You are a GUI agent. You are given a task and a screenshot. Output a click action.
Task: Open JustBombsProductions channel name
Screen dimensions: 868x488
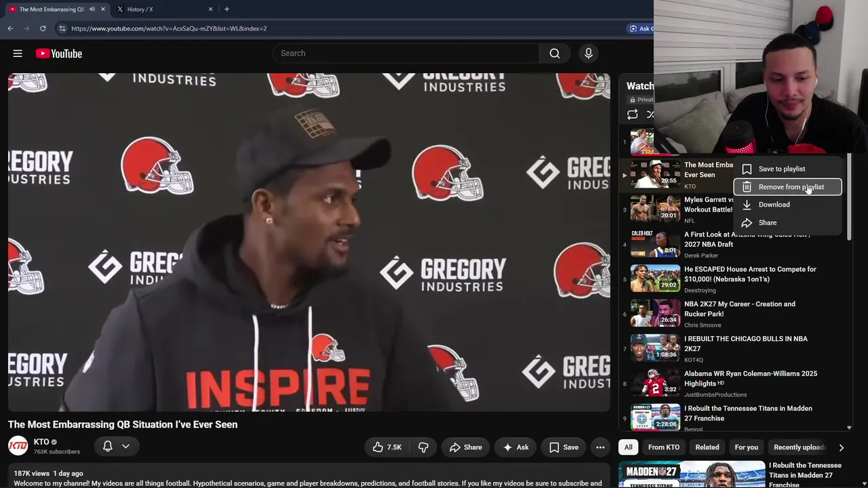(715, 394)
